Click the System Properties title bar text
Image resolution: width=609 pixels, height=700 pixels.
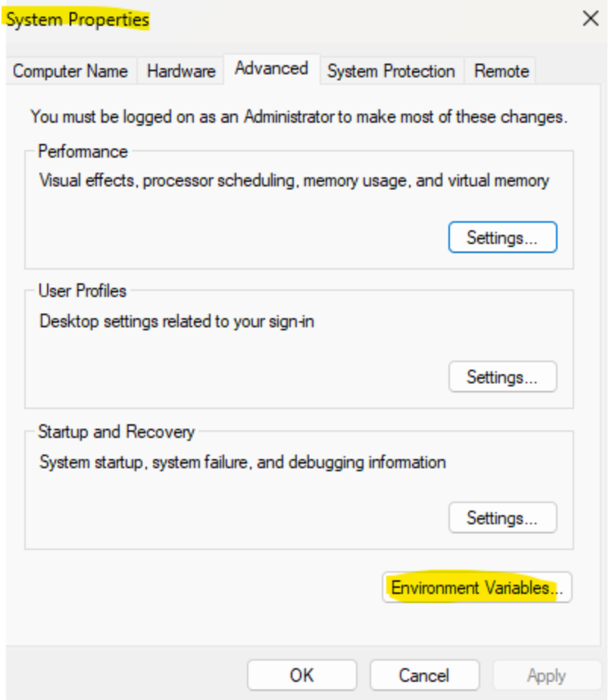coord(77,20)
